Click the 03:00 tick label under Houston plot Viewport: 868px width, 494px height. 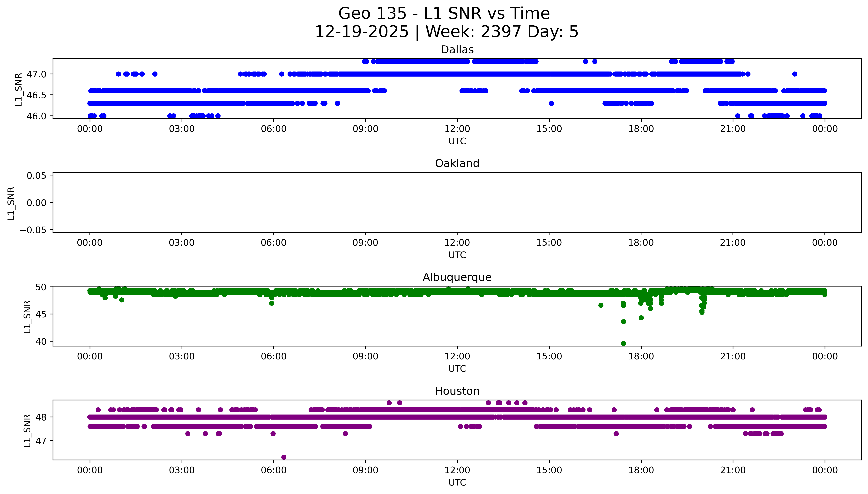182,470
